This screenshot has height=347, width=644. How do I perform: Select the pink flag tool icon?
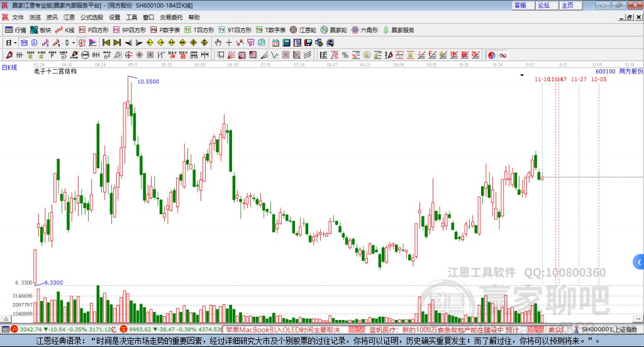point(93,43)
